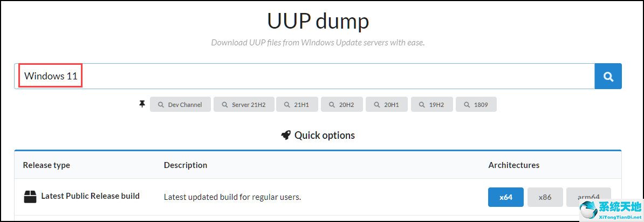Pick the arm64 architecture button
This screenshot has height=222, width=644.
[588, 197]
